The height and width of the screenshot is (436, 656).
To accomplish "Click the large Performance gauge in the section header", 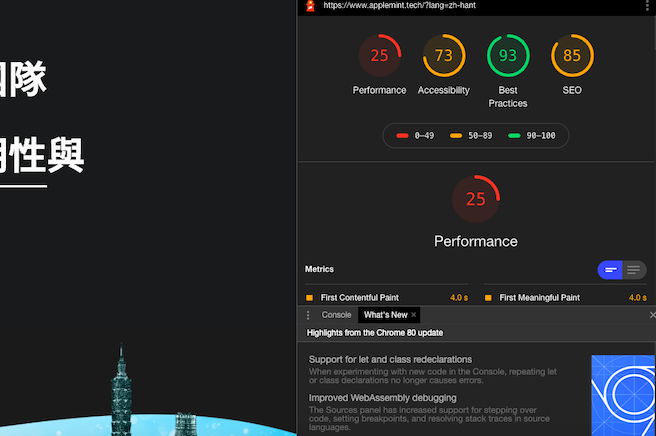I will 475,199.
